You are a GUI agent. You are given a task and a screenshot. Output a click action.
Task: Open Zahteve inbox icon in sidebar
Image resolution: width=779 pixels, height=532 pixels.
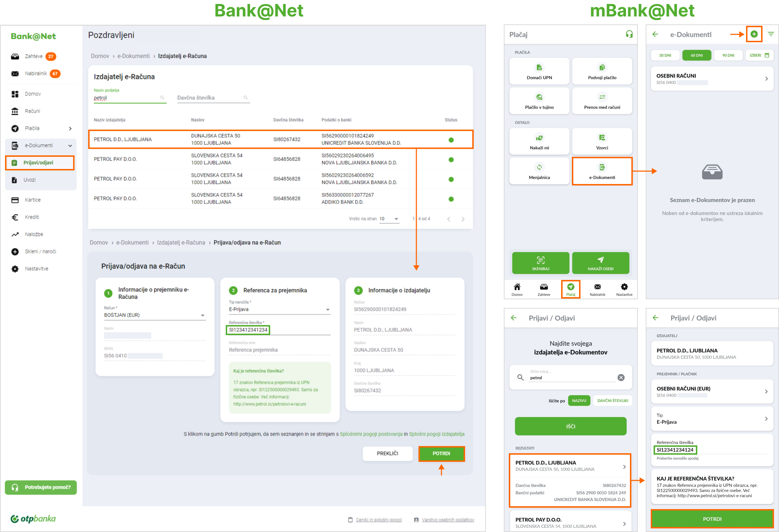pos(15,56)
